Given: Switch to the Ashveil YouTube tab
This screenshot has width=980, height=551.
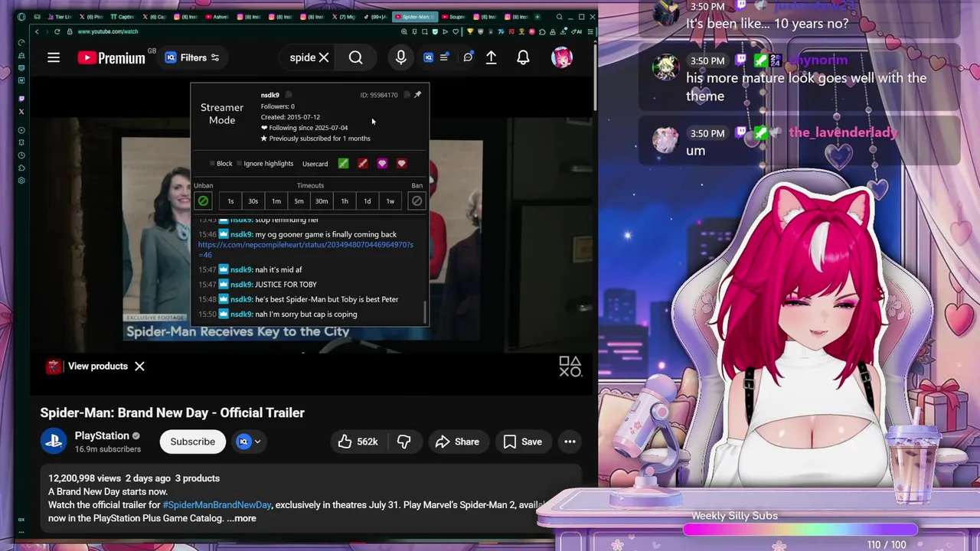Looking at the screenshot, I should 217,16.
